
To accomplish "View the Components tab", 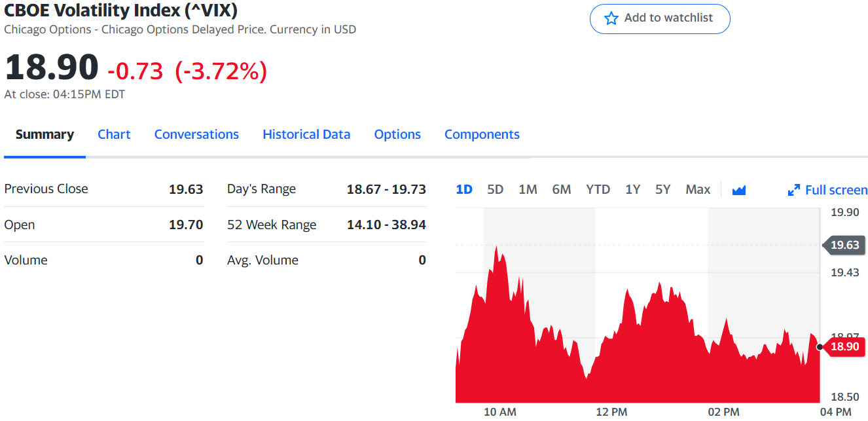I will tap(482, 134).
